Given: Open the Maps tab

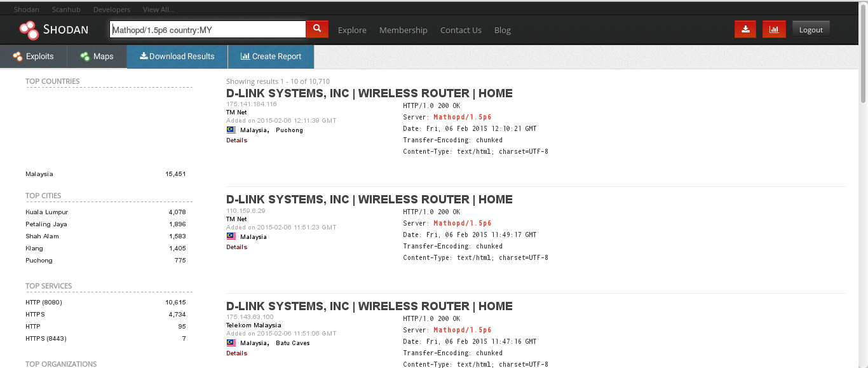Looking at the screenshot, I should pos(97,57).
